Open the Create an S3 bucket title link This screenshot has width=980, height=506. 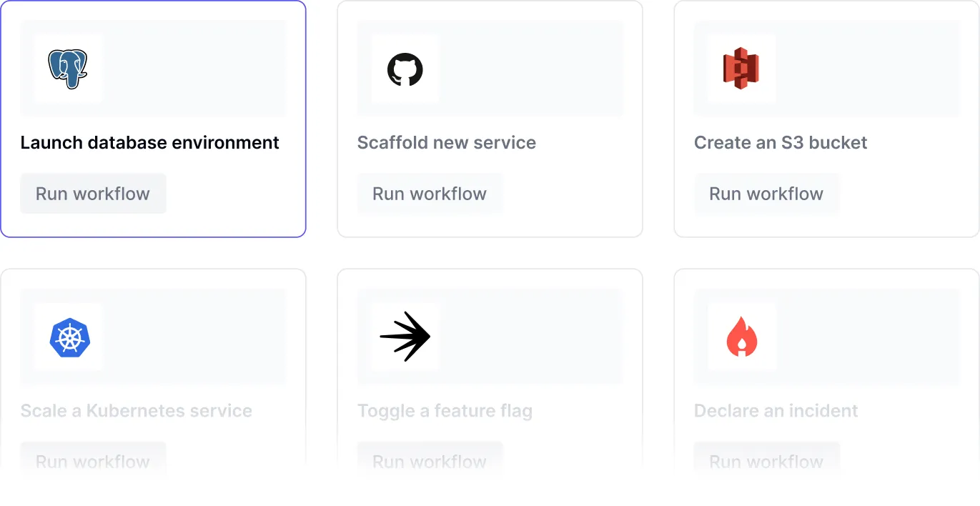(x=780, y=142)
